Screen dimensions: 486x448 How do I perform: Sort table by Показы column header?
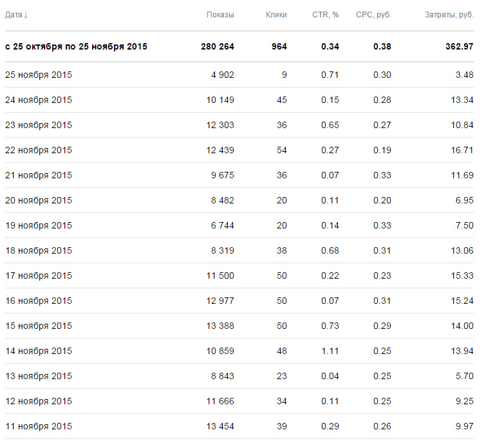[220, 15]
